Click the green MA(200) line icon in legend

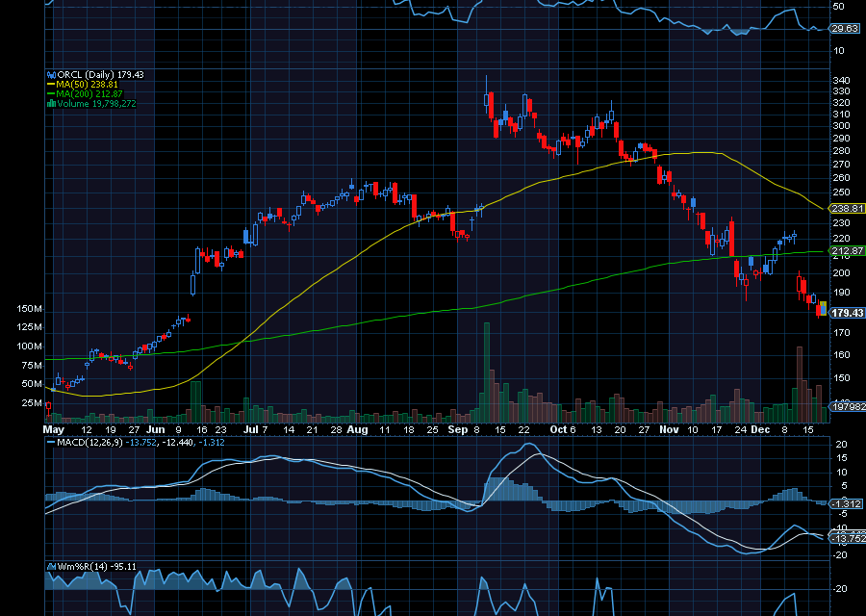point(52,93)
